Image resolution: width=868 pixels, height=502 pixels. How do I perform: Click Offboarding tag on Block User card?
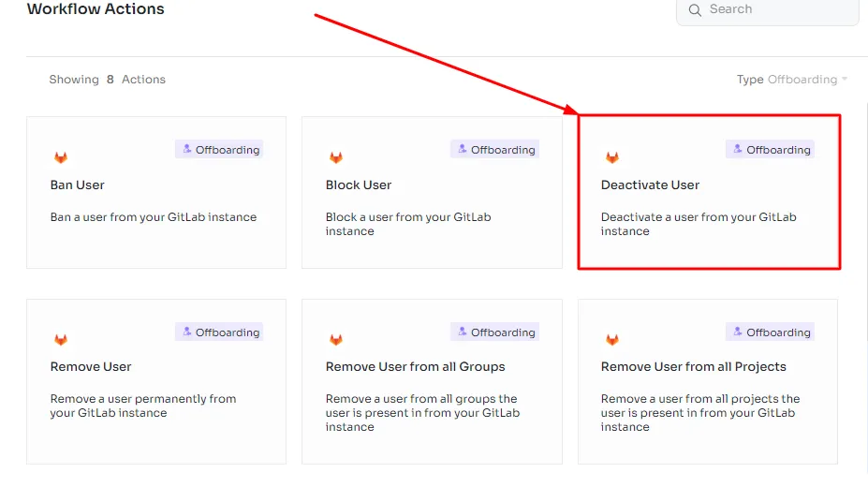[x=495, y=150]
